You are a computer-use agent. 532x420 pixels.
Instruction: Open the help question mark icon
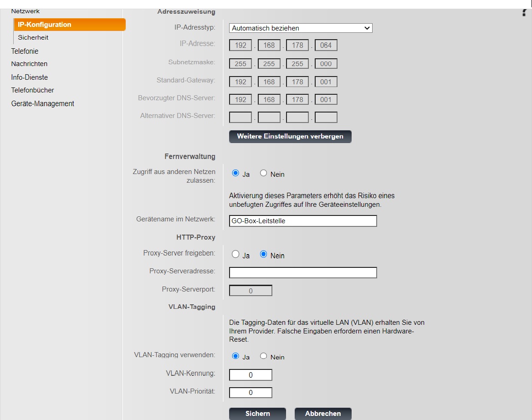click(525, 13)
